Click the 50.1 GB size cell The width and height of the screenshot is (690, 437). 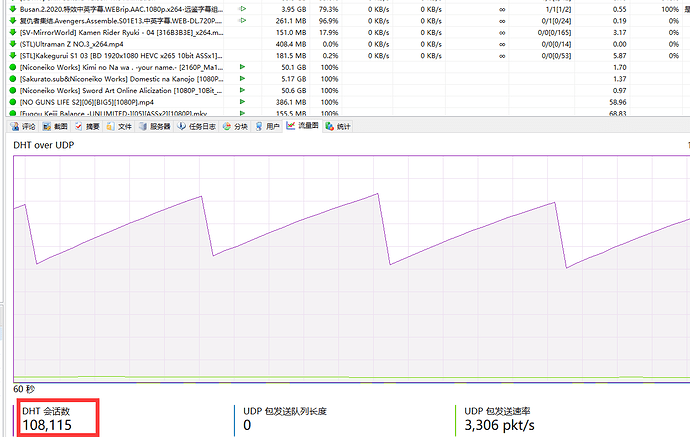tap(294, 67)
